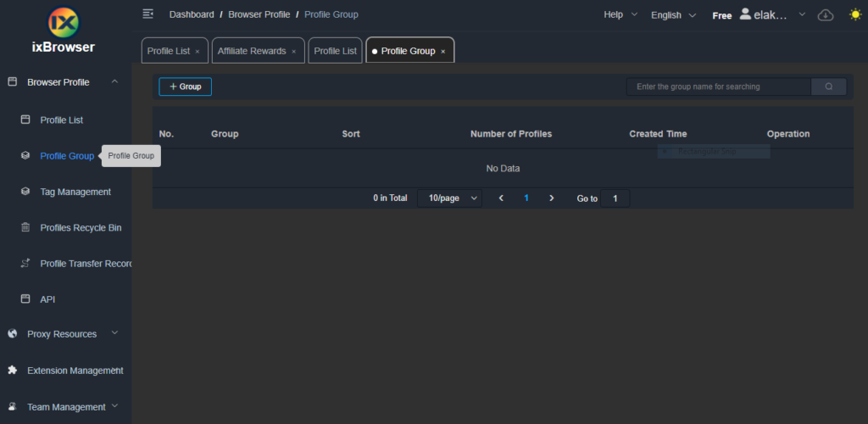Open Tag Management in the sidebar
The image size is (868, 424).
tap(75, 192)
